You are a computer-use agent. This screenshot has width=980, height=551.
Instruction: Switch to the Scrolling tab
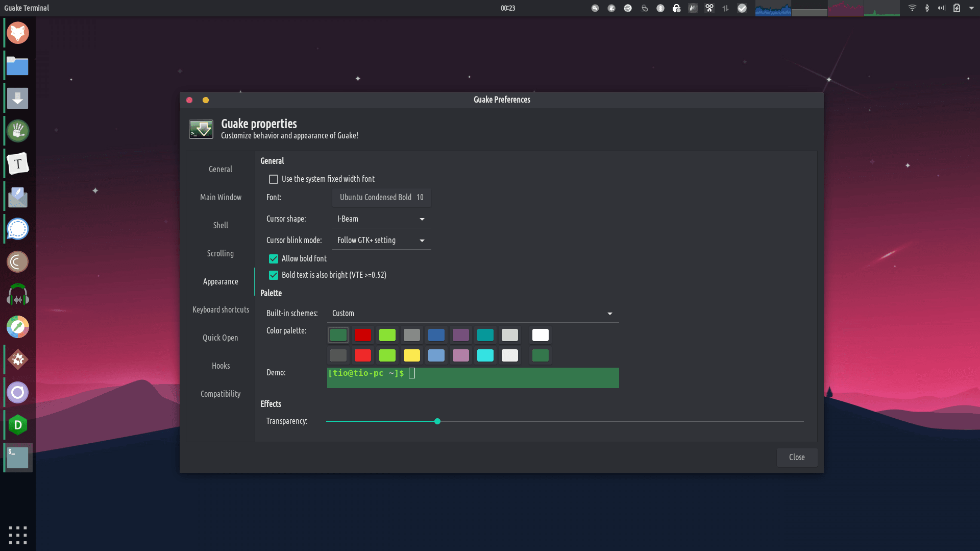point(220,253)
